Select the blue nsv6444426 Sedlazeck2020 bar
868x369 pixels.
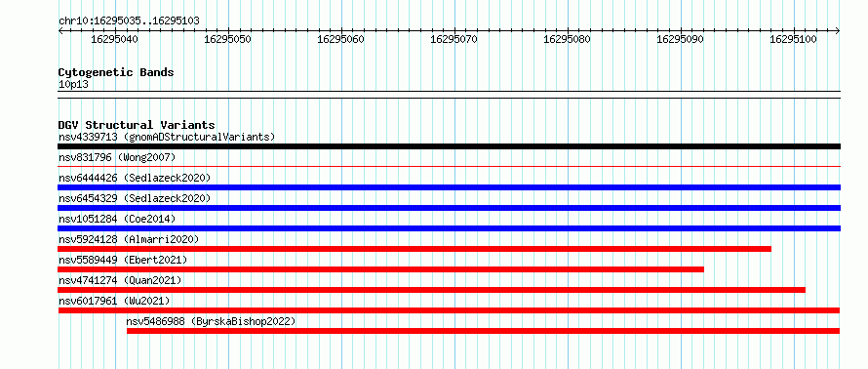coord(449,187)
